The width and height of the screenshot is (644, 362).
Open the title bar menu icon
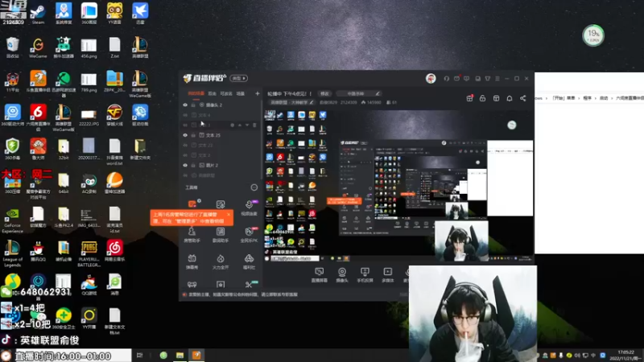coord(497,78)
